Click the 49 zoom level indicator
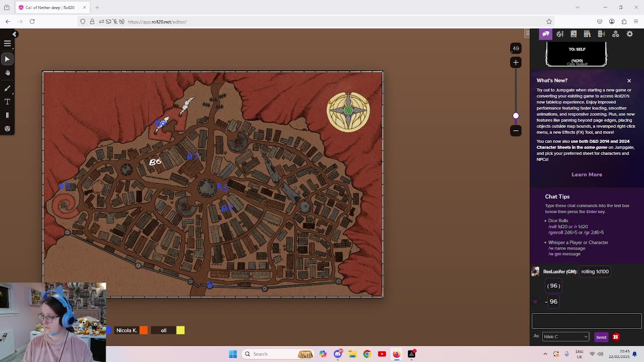 click(516, 48)
